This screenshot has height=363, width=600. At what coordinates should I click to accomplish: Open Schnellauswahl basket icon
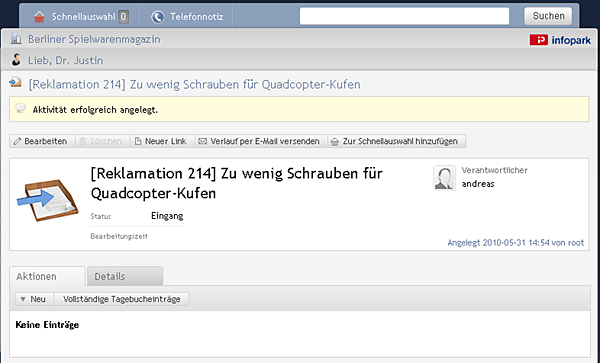coord(39,17)
